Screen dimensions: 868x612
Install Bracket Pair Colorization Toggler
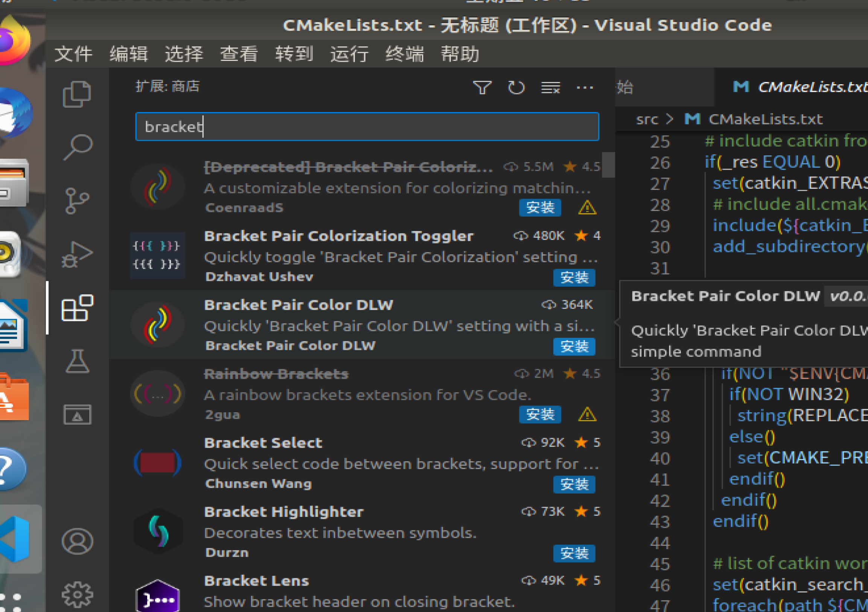pyautogui.click(x=574, y=278)
